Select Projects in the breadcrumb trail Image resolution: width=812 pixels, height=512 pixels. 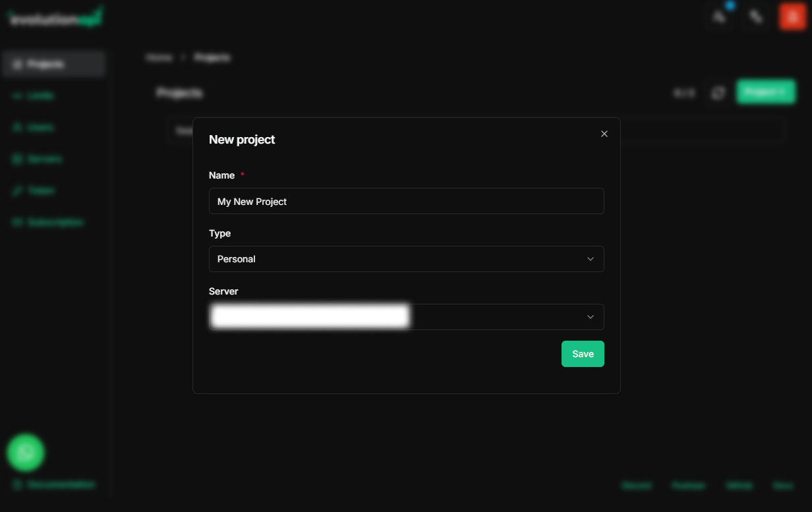212,57
